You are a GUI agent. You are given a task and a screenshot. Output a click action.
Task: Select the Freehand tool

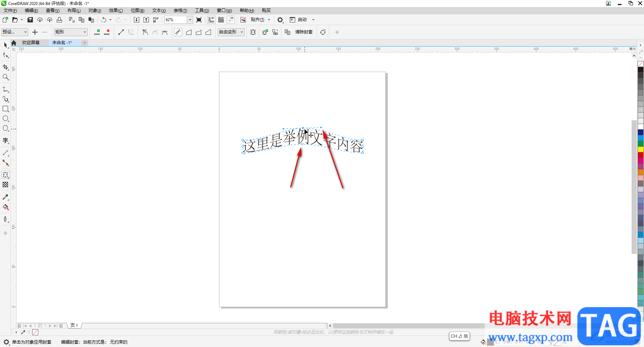coord(5,89)
